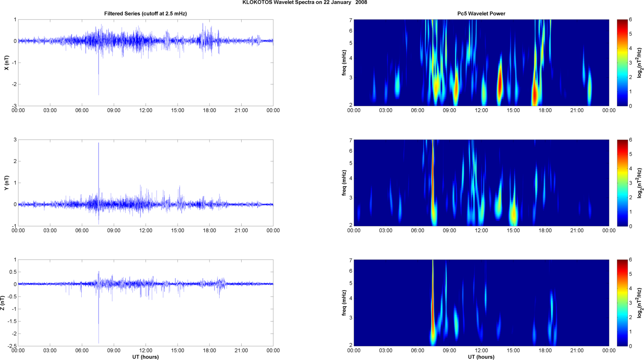Click the 'Z (nT)' axis label
The height and width of the screenshot is (360, 644).
(x=3, y=303)
